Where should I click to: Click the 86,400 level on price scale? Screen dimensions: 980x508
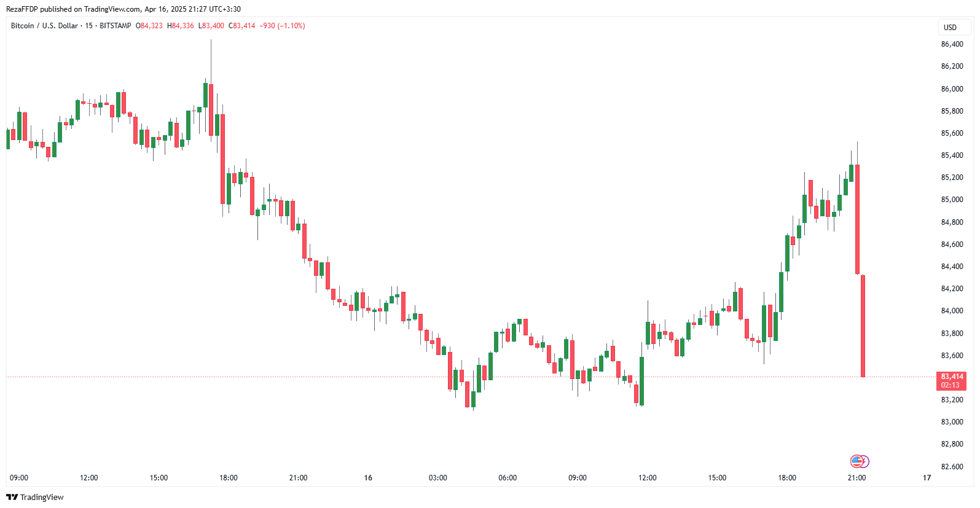pyautogui.click(x=952, y=44)
